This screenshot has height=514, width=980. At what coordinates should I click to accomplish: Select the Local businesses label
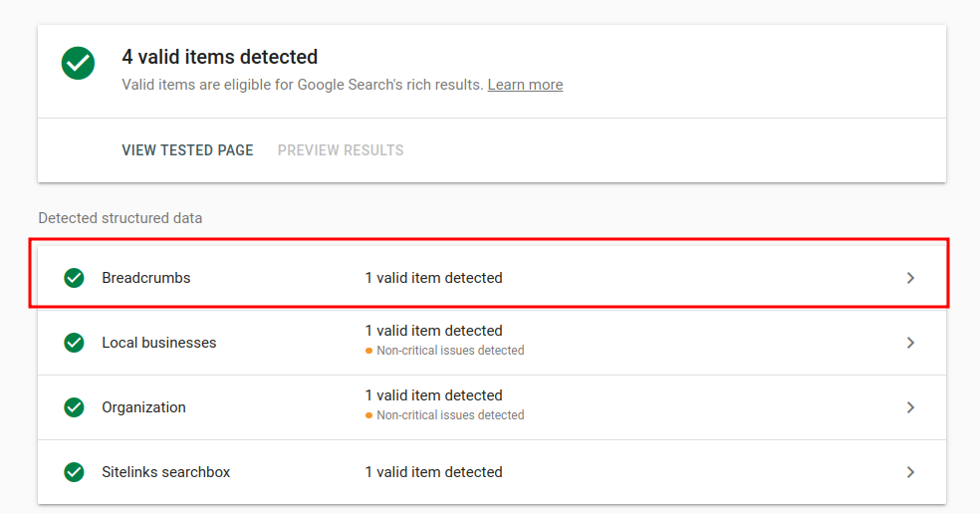click(158, 343)
